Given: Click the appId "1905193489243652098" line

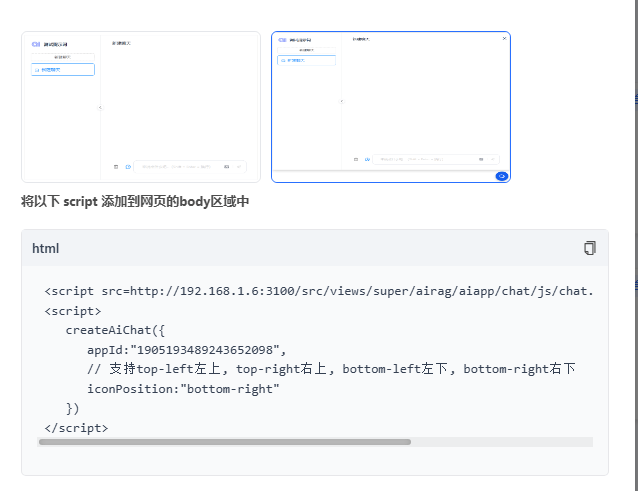Looking at the screenshot, I should tap(187, 350).
